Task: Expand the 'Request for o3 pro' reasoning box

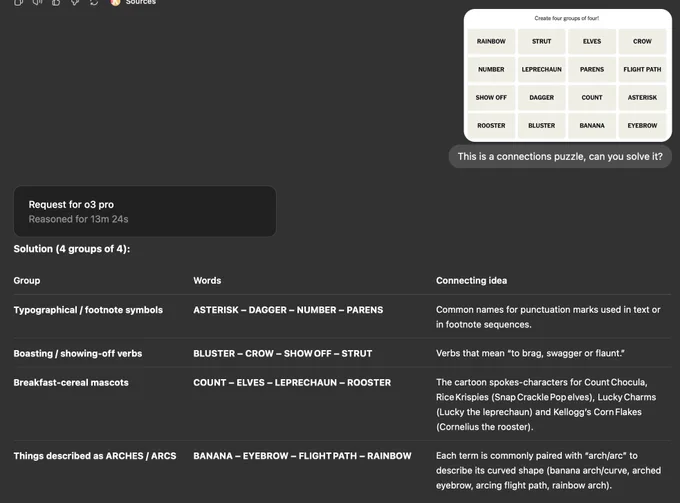Action: (x=145, y=211)
